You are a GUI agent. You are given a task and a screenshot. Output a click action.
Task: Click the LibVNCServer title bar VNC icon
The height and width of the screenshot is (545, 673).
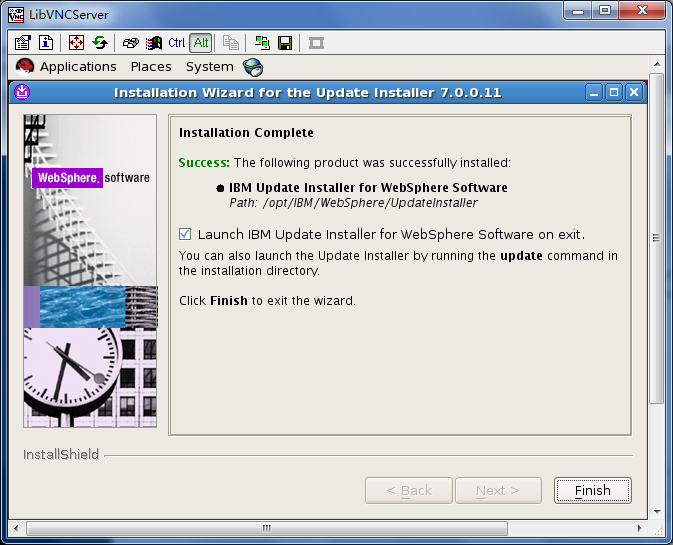pyautogui.click(x=16, y=15)
